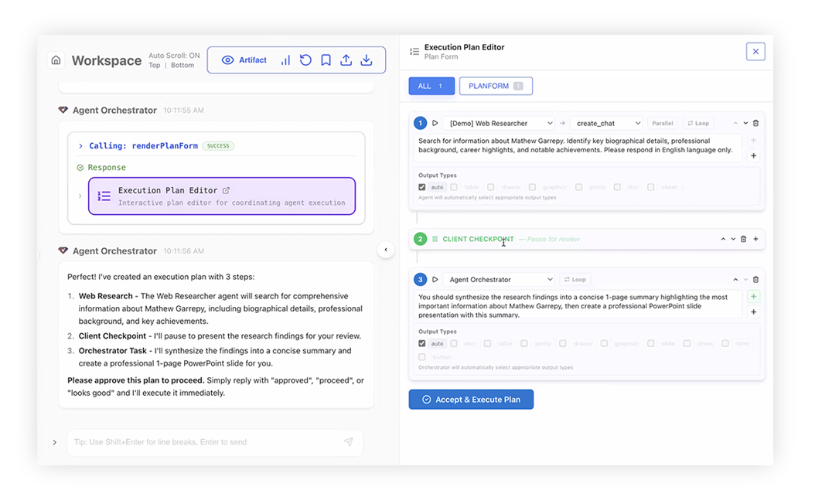Image resolution: width=815 pixels, height=504 pixels.
Task: Uncheck auto output type in step 3
Action: tap(422, 343)
